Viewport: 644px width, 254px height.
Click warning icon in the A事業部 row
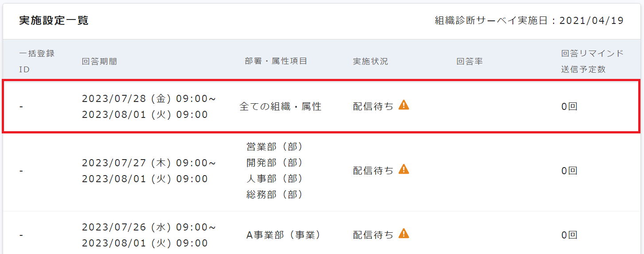pyautogui.click(x=404, y=233)
